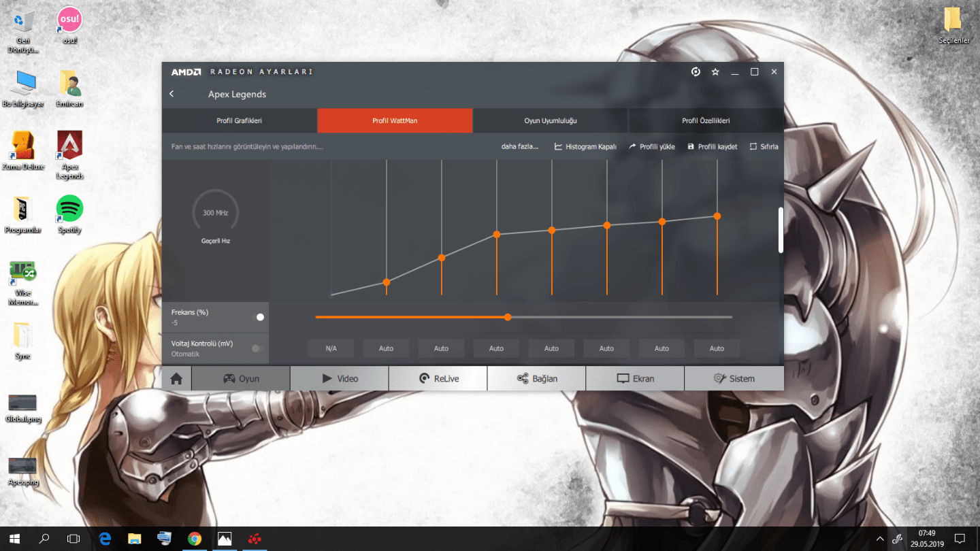
Task: Launch the Apex Legends desktop shortcut
Action: pyautogui.click(x=69, y=156)
